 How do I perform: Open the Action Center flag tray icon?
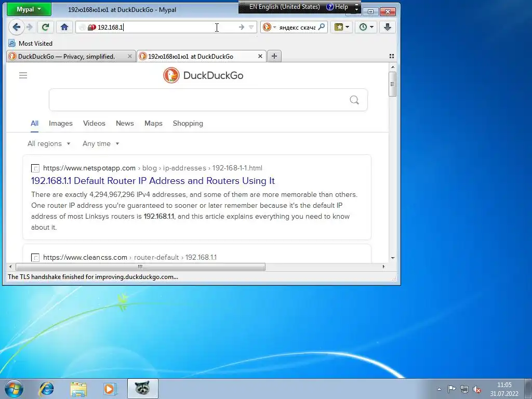pyautogui.click(x=451, y=389)
